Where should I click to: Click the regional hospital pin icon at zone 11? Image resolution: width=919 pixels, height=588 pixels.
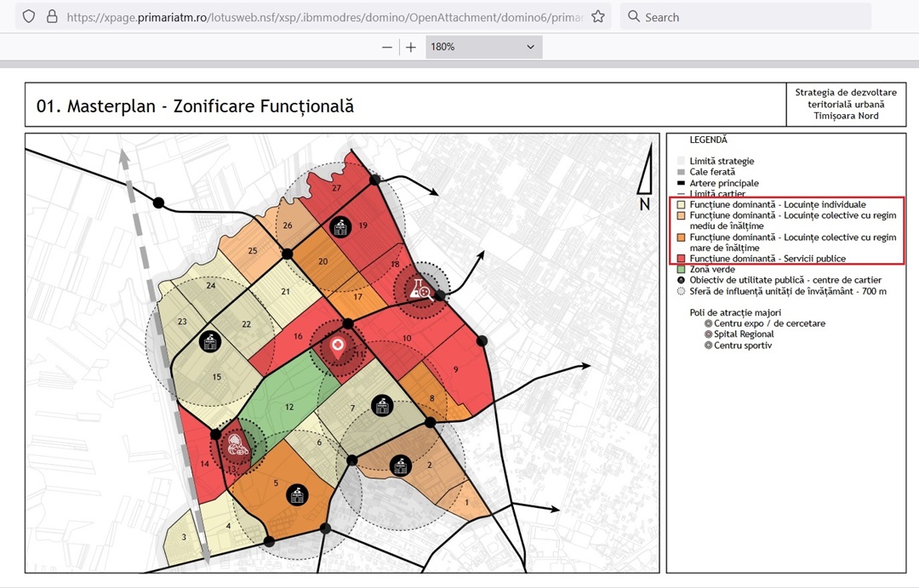(x=338, y=348)
